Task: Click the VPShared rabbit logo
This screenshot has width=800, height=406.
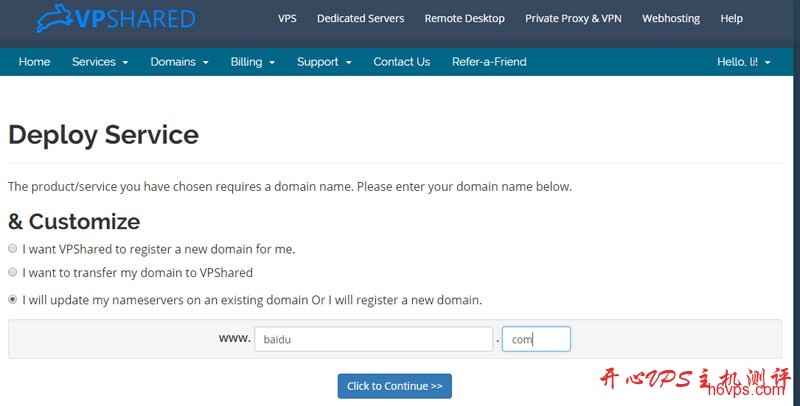Action: pos(116,18)
